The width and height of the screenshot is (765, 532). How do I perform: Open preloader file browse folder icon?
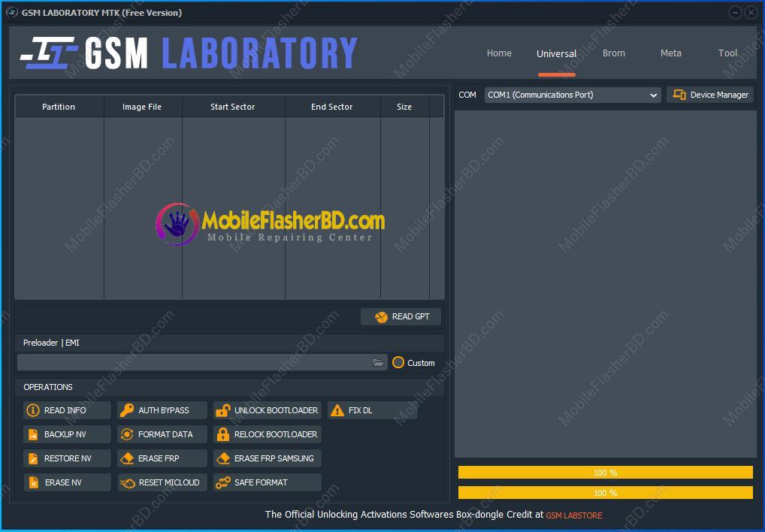pos(378,362)
